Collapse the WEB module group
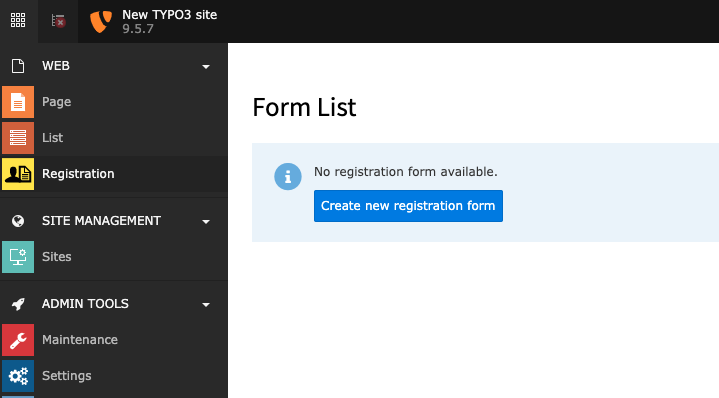 click(206, 67)
